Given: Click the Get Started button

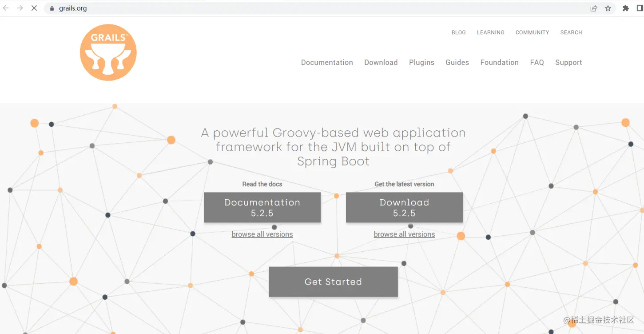Looking at the screenshot, I should coord(333,282).
